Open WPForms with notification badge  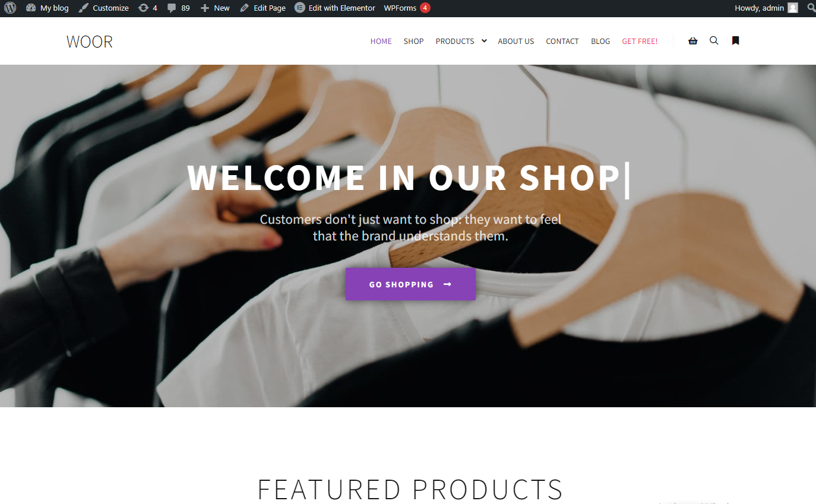[407, 8]
